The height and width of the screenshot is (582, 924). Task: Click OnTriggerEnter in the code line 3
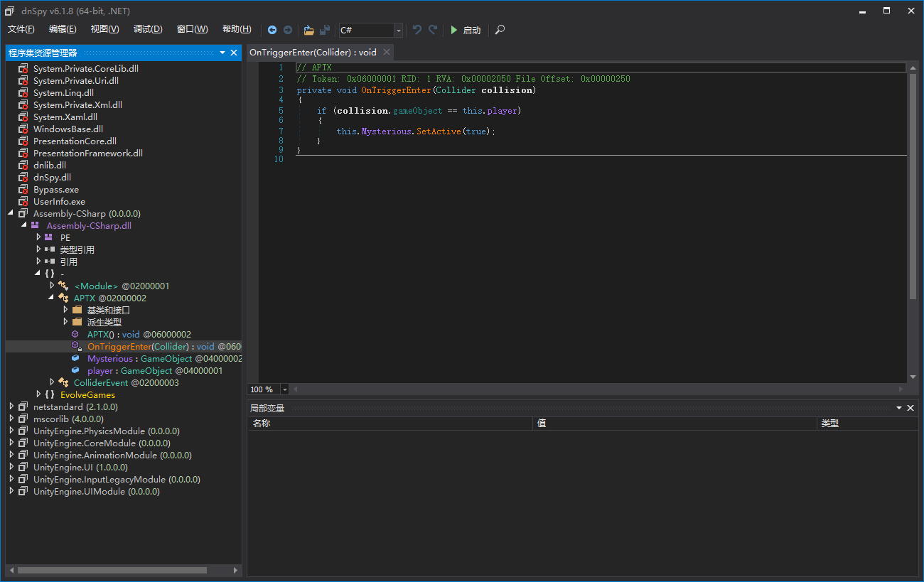396,90
